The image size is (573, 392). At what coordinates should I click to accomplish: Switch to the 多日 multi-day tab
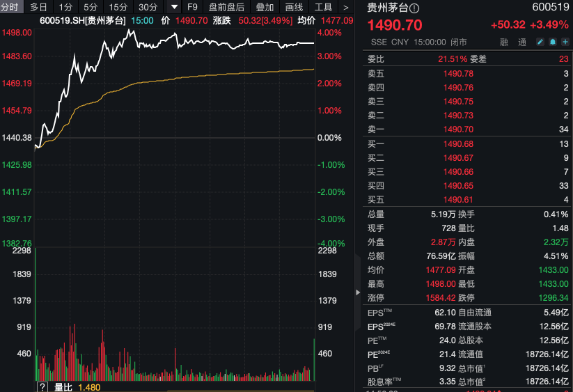click(x=38, y=7)
